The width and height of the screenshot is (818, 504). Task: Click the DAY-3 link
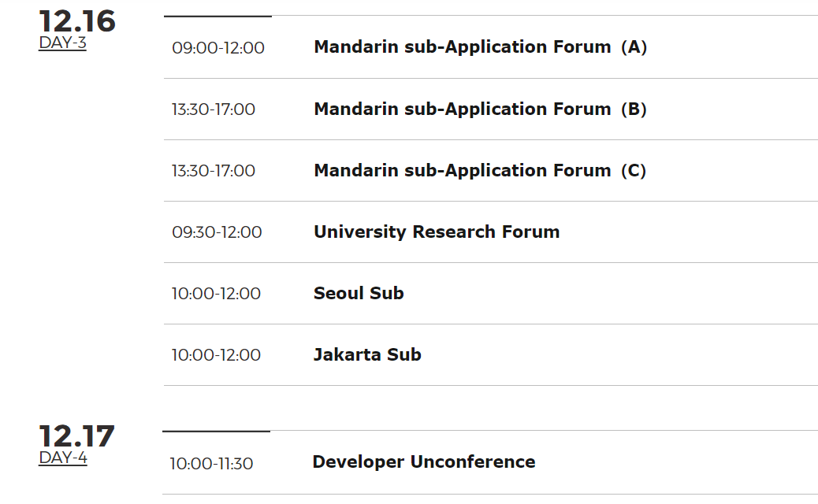tap(62, 43)
